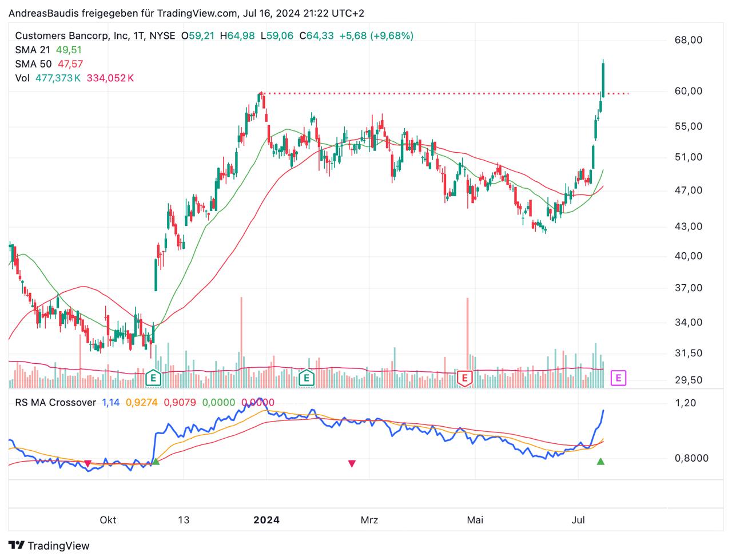
Task: Click the green E marker below 2024 candles
Action: [x=307, y=378]
